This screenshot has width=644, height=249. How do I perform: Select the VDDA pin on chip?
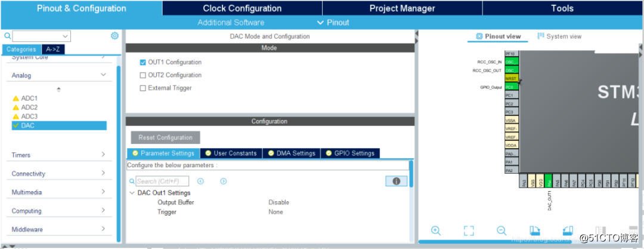512,145
